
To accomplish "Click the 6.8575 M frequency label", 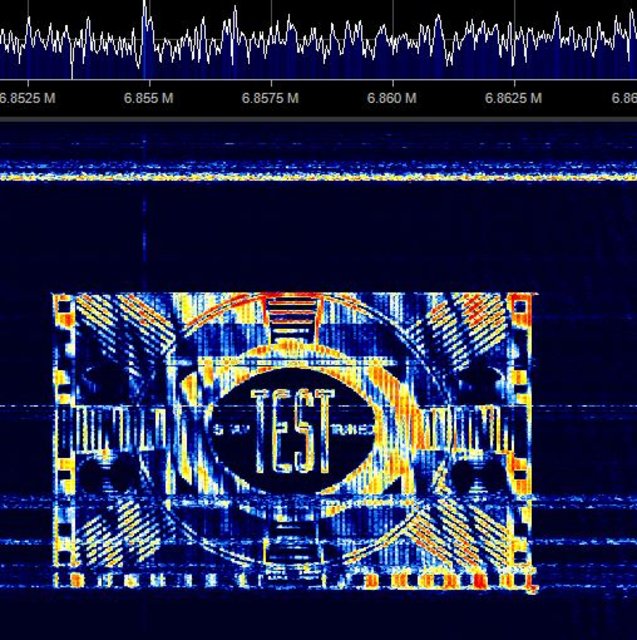I will click(x=270, y=98).
